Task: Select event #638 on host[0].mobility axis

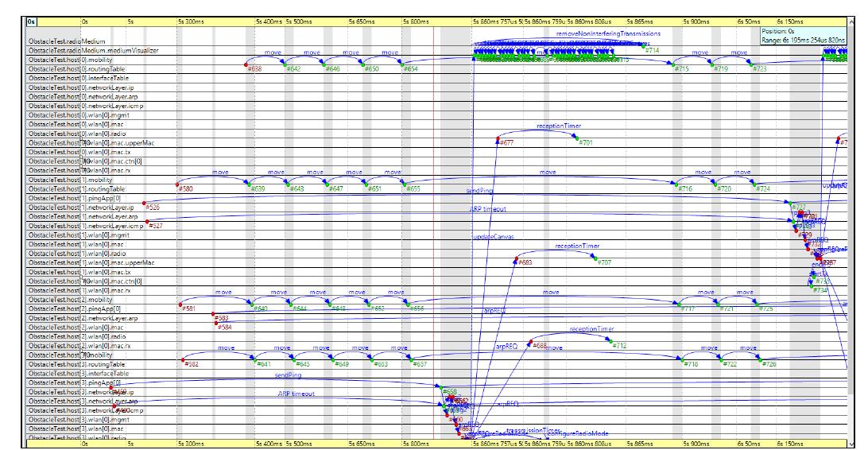Action: 246,64
